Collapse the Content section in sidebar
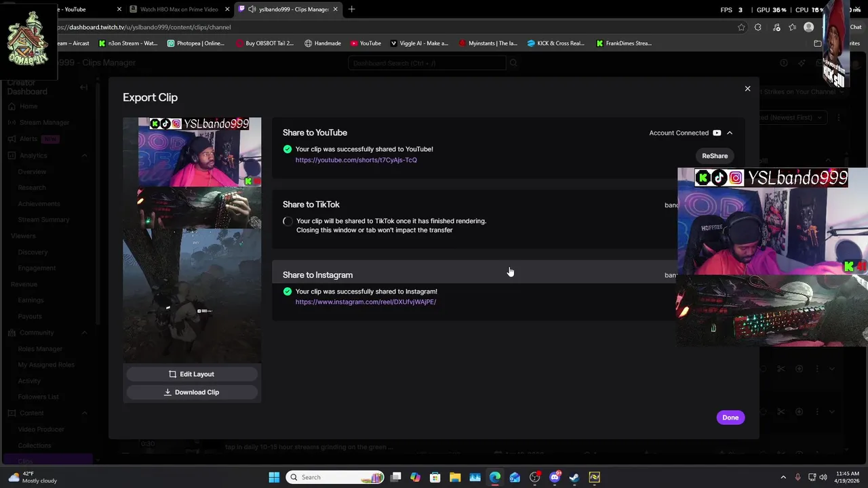 coord(84,413)
